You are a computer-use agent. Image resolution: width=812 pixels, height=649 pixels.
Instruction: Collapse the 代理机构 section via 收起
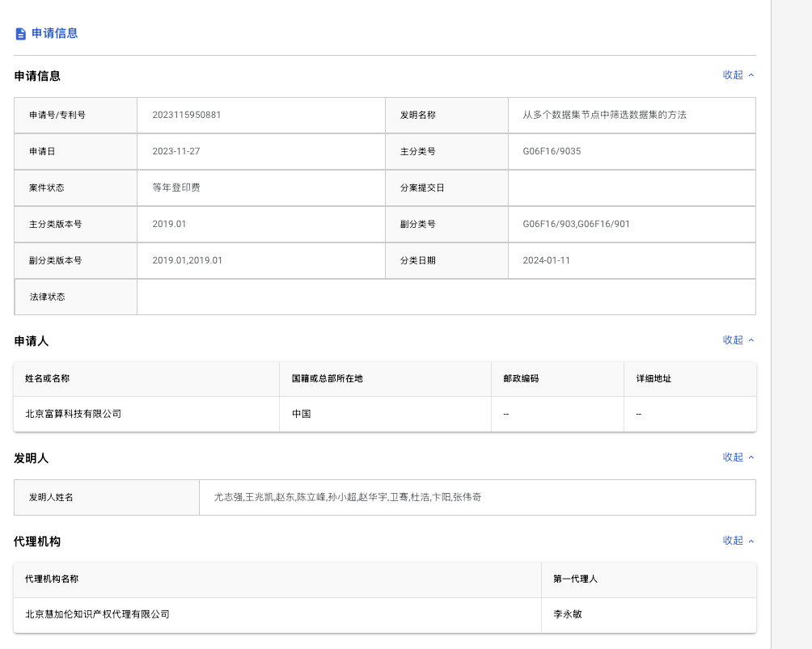[x=738, y=541]
